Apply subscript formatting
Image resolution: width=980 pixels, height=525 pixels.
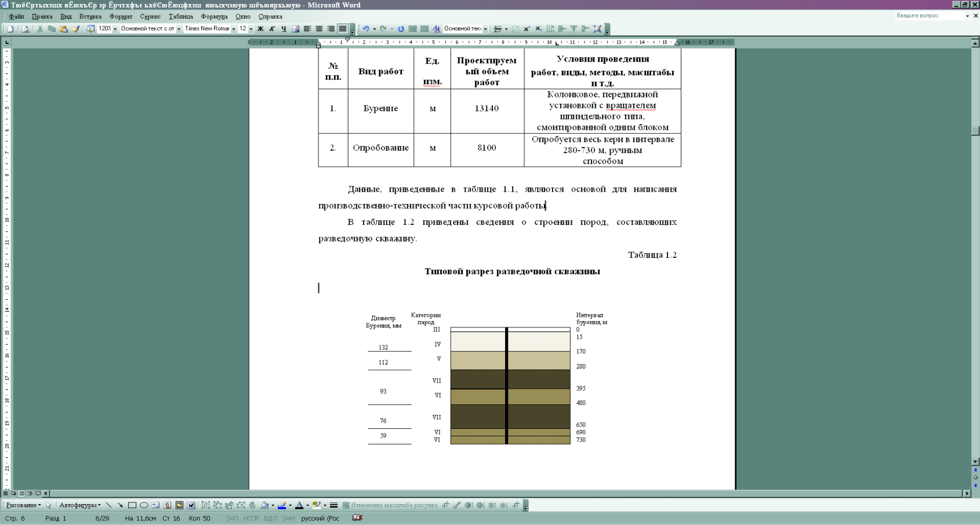coord(538,28)
